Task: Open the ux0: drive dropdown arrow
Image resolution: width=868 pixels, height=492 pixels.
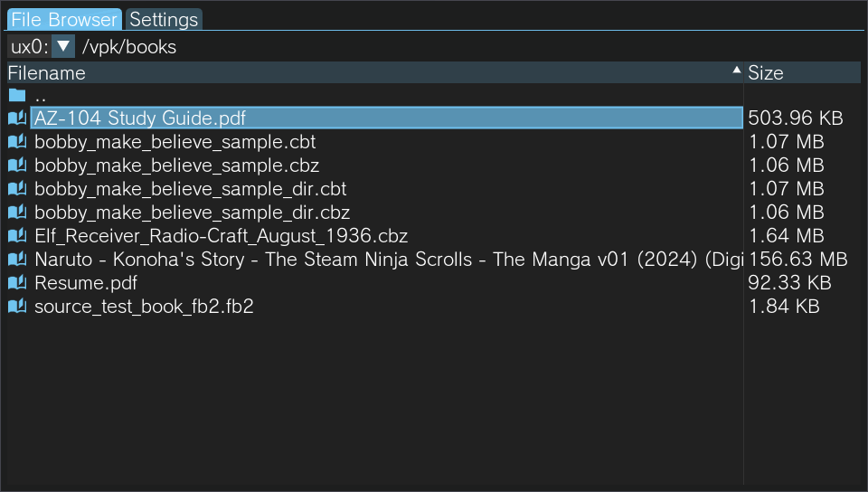Action: [63, 46]
